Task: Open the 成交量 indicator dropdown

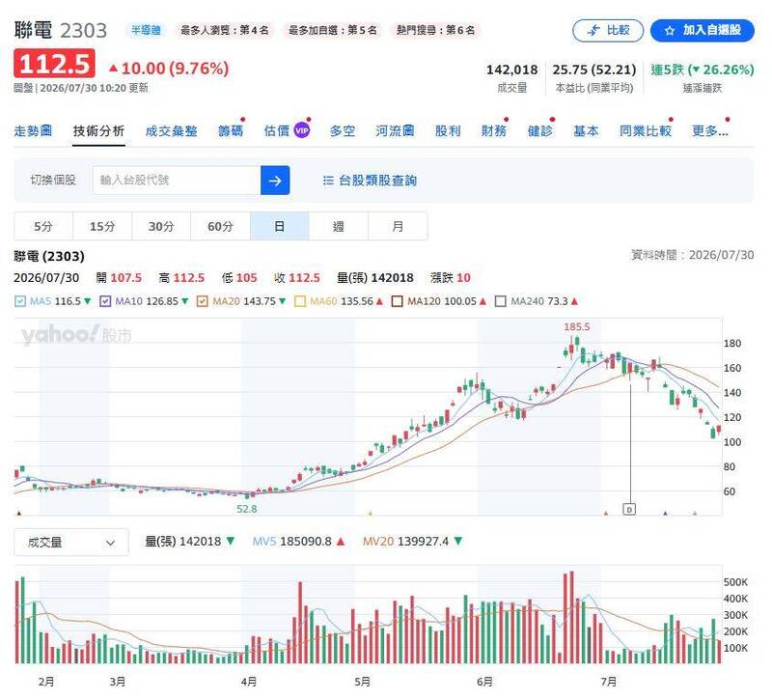Action: pyautogui.click(x=71, y=543)
